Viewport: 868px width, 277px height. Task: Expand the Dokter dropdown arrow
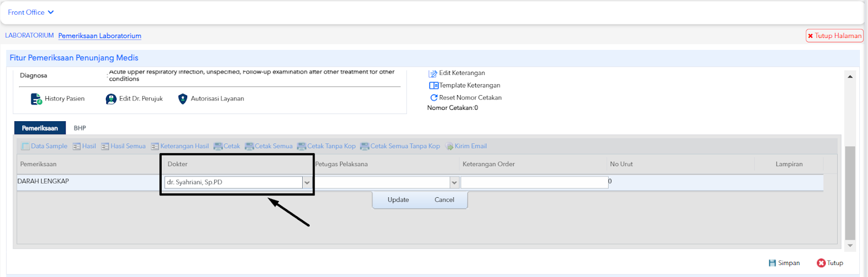(x=307, y=182)
